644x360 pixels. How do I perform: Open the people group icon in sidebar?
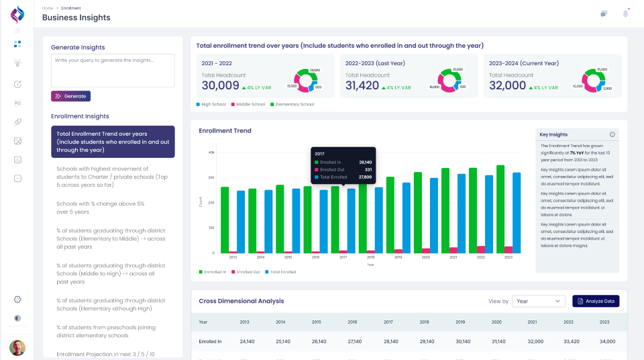17,63
